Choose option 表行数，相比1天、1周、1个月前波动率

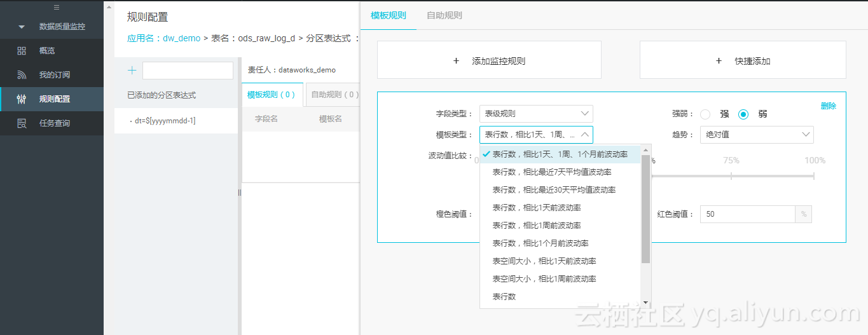coord(560,154)
